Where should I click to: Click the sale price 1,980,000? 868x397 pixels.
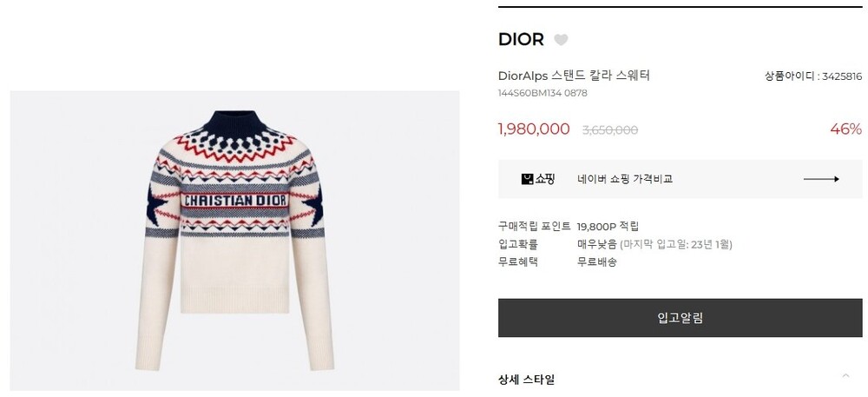[534, 129]
